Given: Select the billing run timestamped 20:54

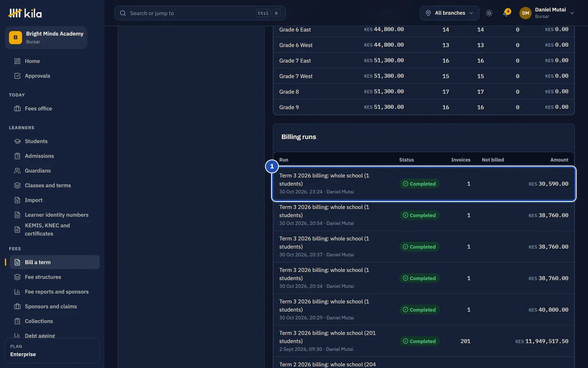Looking at the screenshot, I should point(424,215).
